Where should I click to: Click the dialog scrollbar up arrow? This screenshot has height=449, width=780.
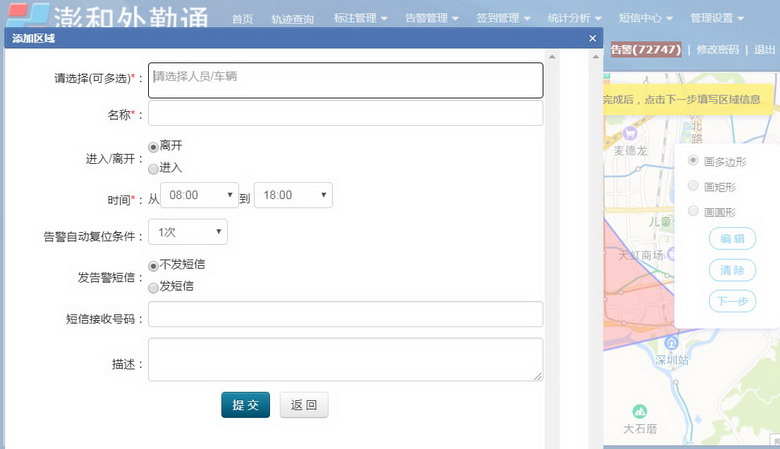[x=552, y=57]
